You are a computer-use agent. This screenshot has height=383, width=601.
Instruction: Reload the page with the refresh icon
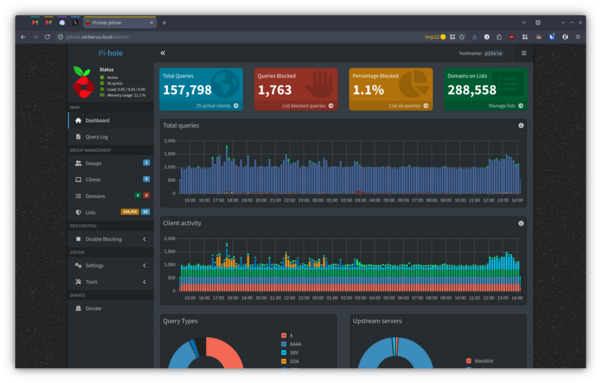47,37
